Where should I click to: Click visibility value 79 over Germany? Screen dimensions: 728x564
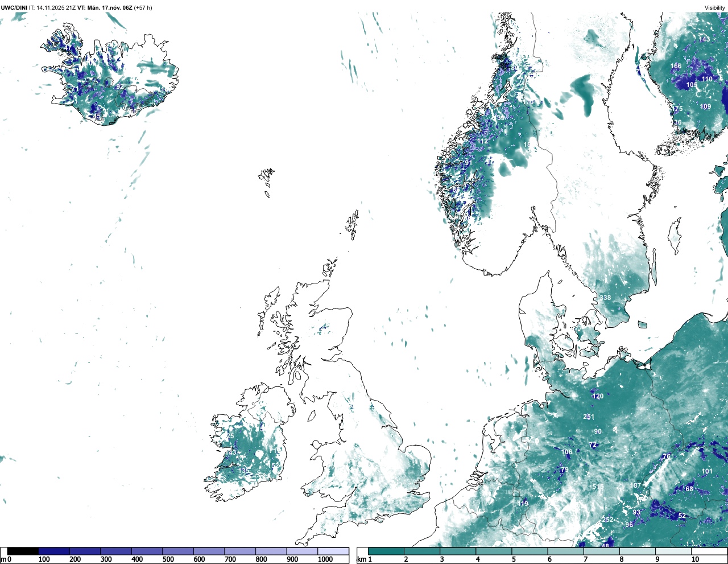pyautogui.click(x=564, y=470)
